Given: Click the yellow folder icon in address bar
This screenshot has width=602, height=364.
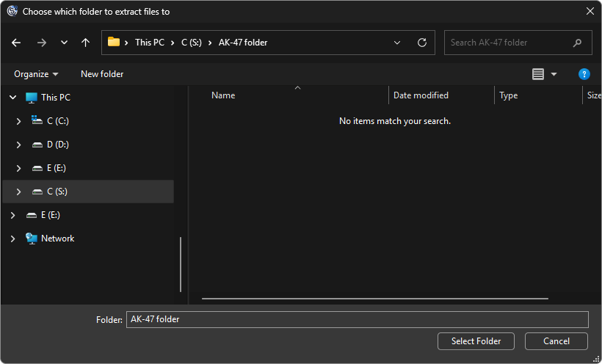Looking at the screenshot, I should 114,42.
